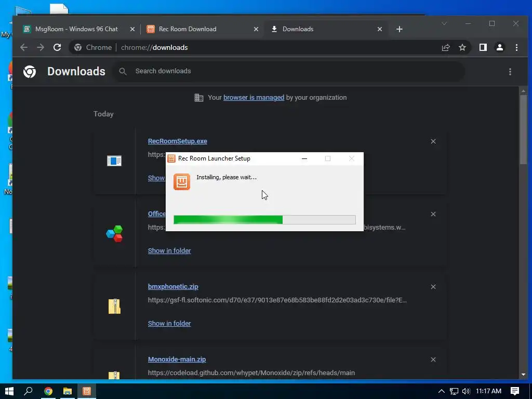
Task: Open network status tray icon
Action: [x=454, y=391]
